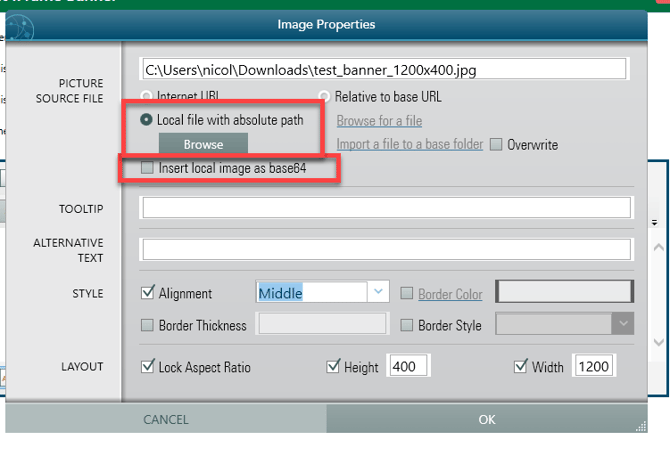Expand the Border Style dropdown
670x456 pixels.
[x=622, y=324]
